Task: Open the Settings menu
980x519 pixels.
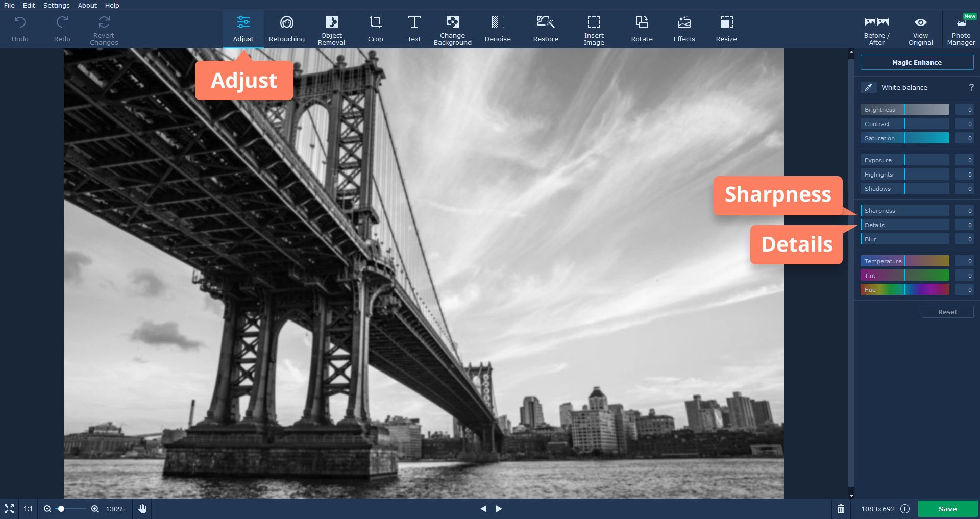Action: tap(57, 5)
